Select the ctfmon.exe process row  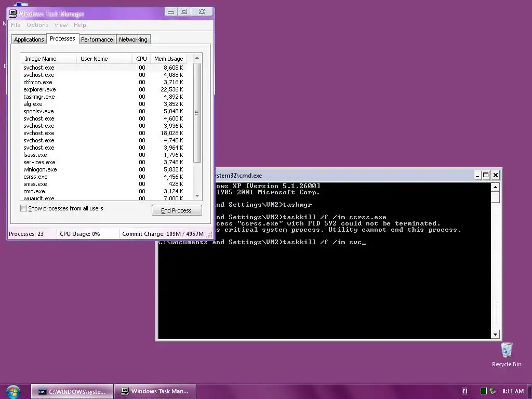point(103,82)
